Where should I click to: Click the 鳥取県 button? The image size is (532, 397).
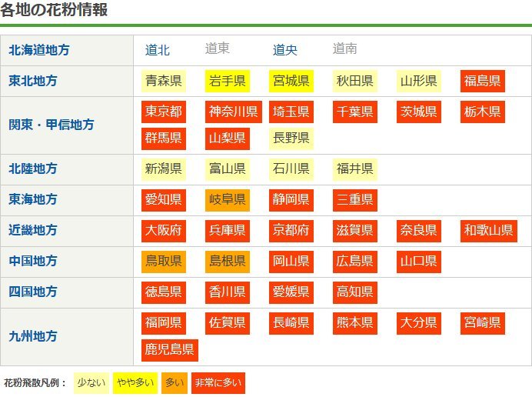[164, 262]
